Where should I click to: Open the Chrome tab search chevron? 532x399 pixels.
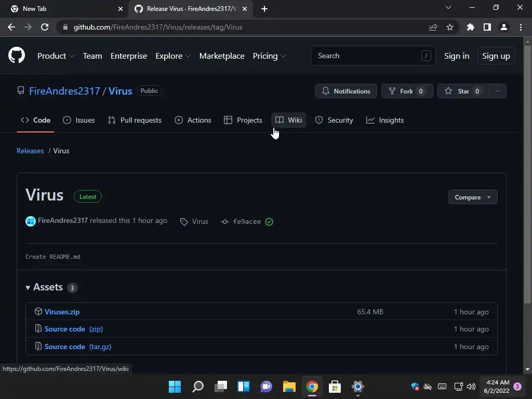tap(448, 7)
